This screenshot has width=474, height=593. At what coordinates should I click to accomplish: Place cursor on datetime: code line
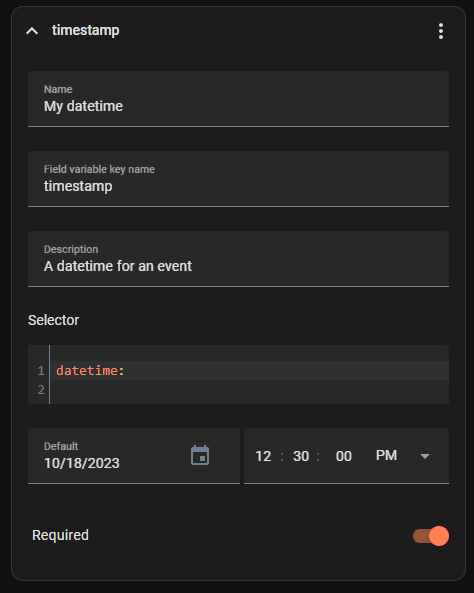click(249, 370)
